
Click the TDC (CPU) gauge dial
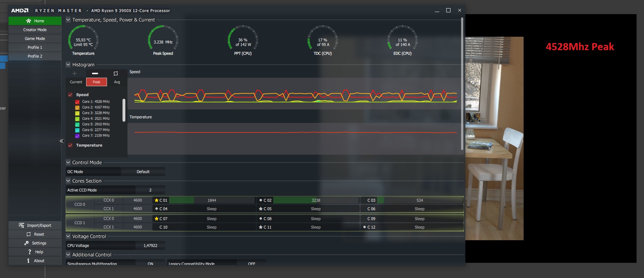click(323, 38)
